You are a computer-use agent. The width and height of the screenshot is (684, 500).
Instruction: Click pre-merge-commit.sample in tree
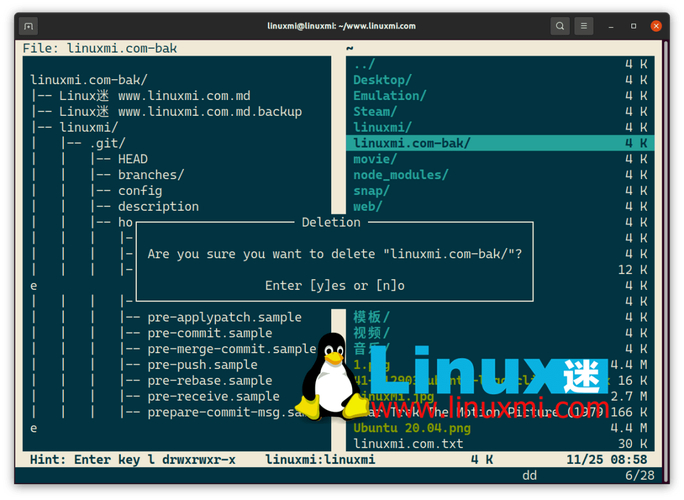(232, 349)
